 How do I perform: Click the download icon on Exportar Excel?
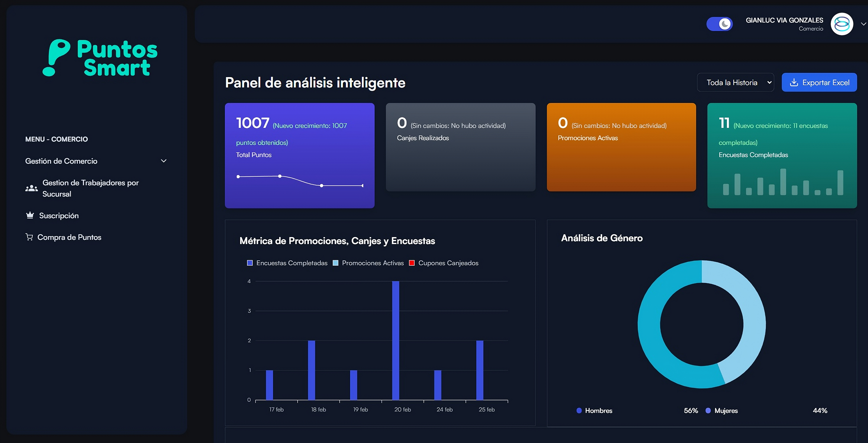coord(793,82)
